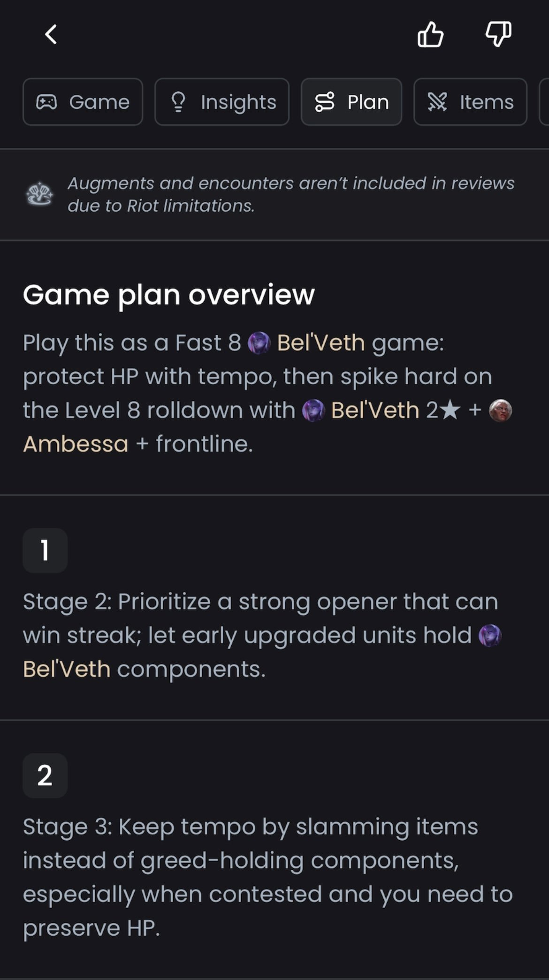This screenshot has height=980, width=549.
Task: Open the Items tab
Action: click(470, 102)
